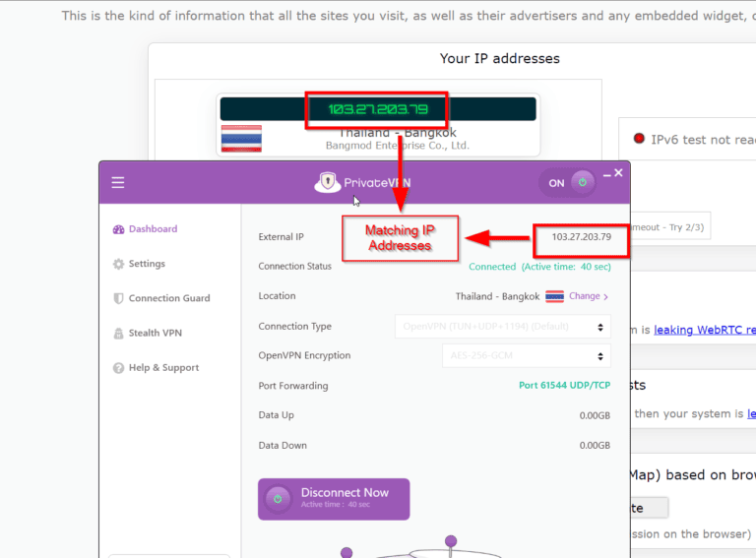Click the Connection Guard shield icon
Image resolution: width=756 pixels, height=558 pixels.
[119, 298]
